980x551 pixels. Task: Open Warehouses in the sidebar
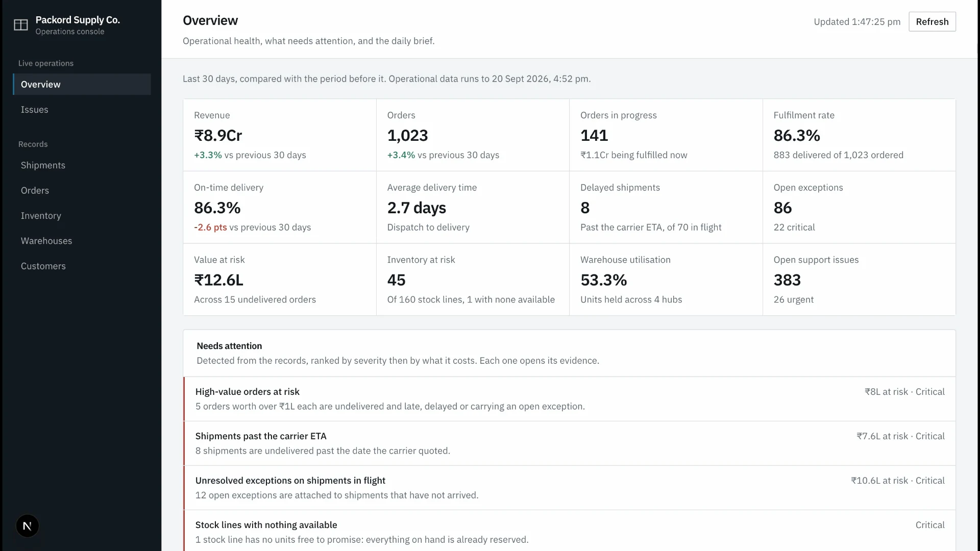82,241
